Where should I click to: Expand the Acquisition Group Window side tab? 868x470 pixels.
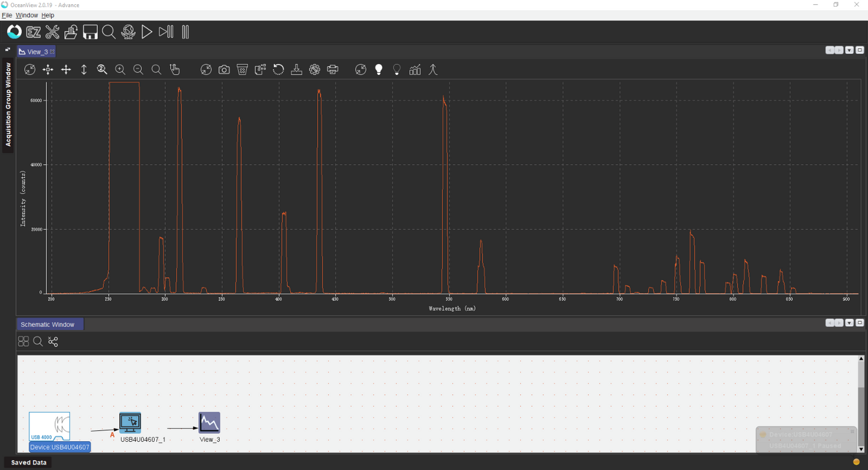(8, 105)
